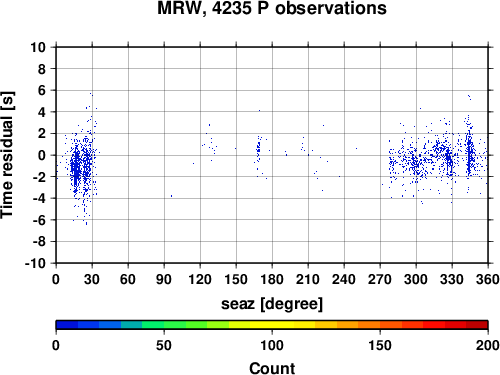The width and height of the screenshot is (500, 375).
Task: Click the 180 tick label on x-axis
Action: [272, 279]
